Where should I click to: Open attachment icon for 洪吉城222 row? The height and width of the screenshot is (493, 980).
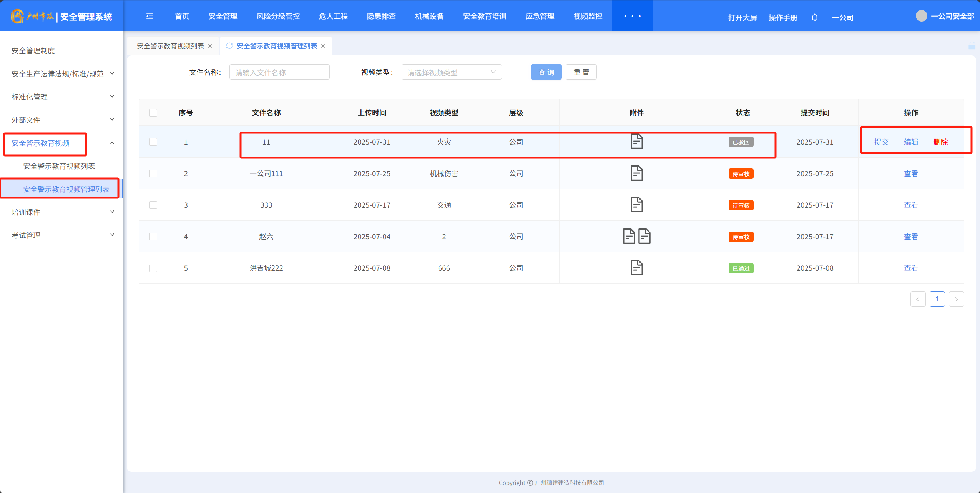coord(636,268)
